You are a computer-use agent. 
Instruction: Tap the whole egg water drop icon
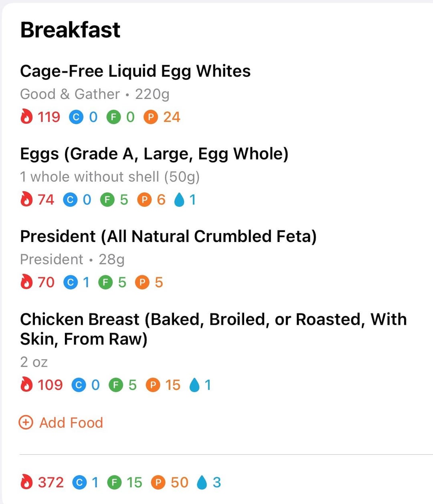pyautogui.click(x=179, y=200)
